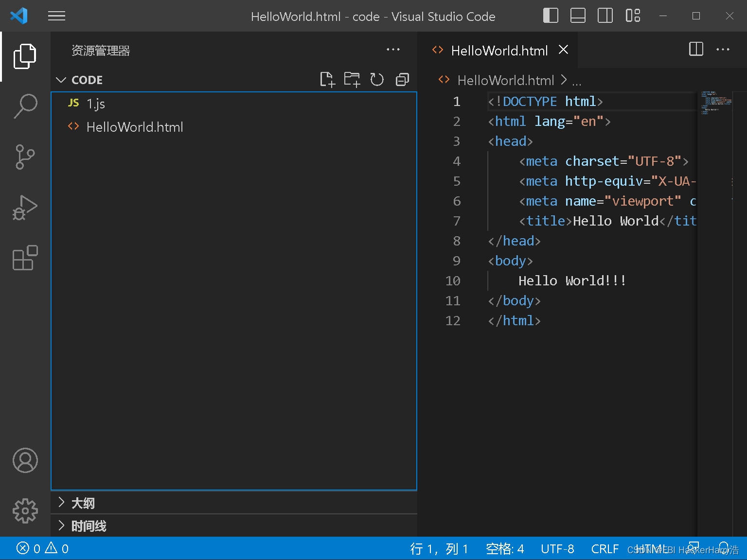This screenshot has height=560, width=747.
Task: Close the HelloWorld.html editor tab
Action: pos(563,50)
